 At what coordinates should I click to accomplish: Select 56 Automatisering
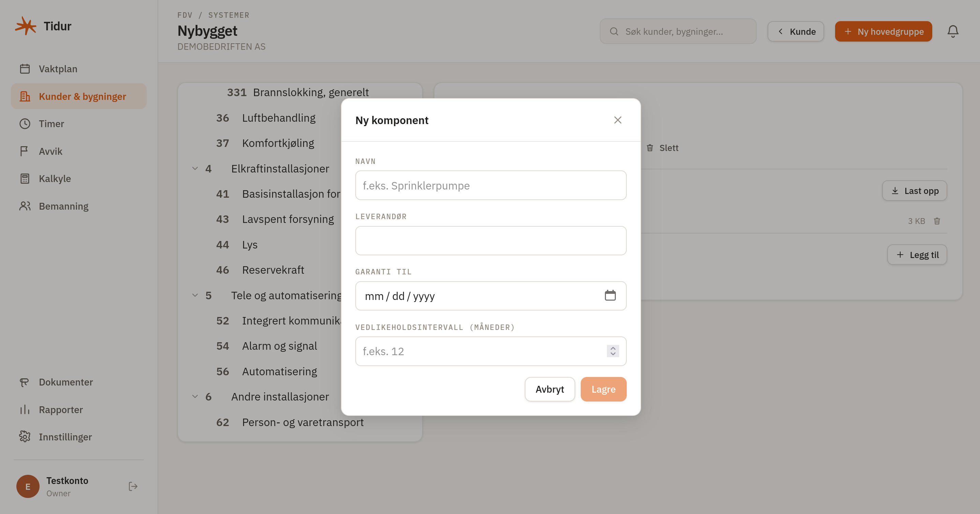pyautogui.click(x=266, y=371)
